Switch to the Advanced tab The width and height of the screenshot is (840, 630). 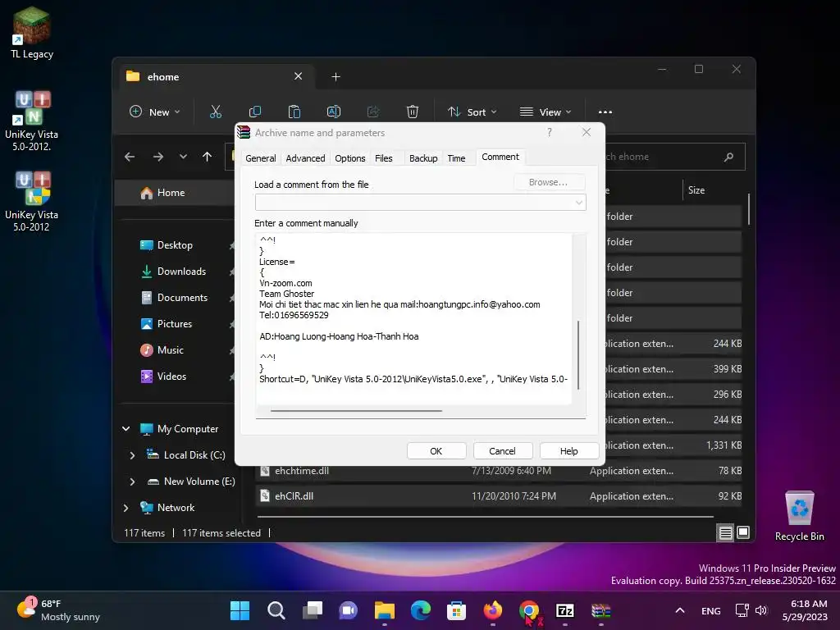tap(305, 158)
